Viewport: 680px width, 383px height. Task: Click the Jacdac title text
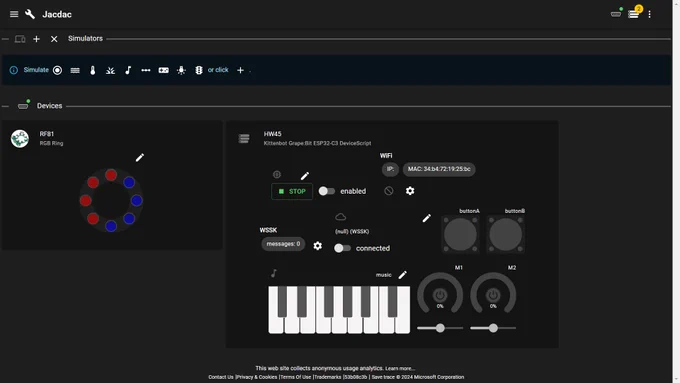click(57, 14)
